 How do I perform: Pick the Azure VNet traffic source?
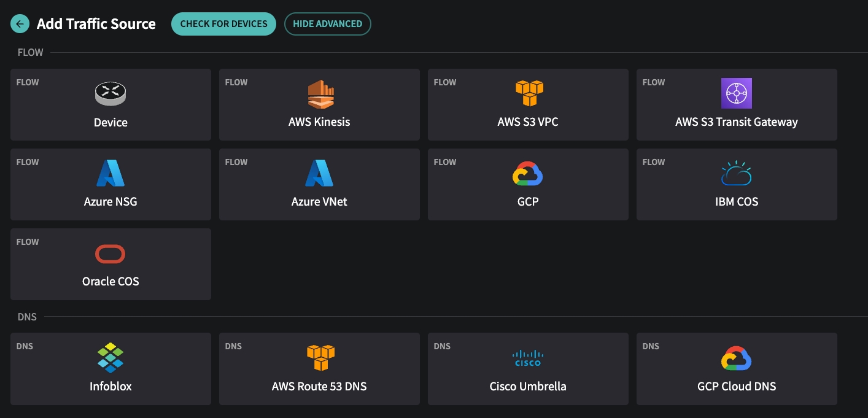click(319, 184)
